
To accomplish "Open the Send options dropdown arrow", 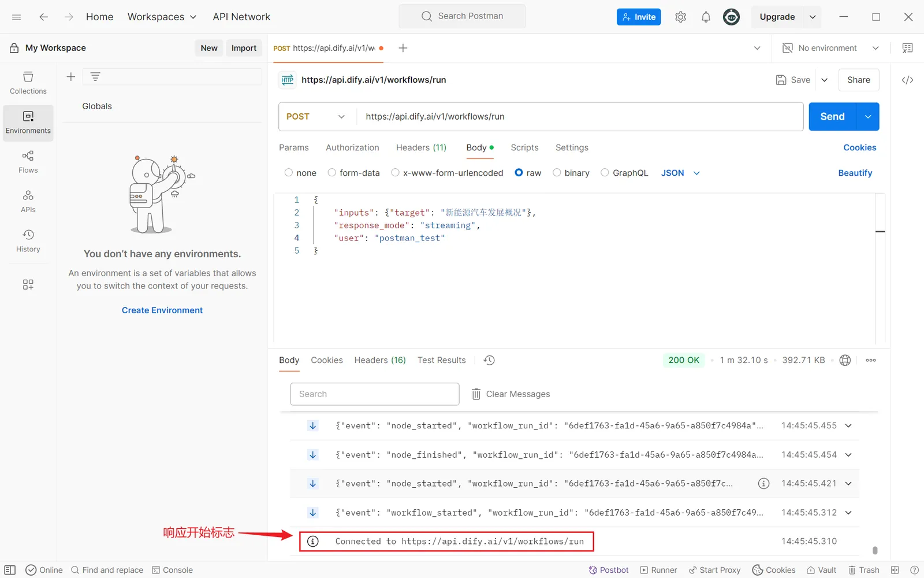I will click(x=868, y=117).
